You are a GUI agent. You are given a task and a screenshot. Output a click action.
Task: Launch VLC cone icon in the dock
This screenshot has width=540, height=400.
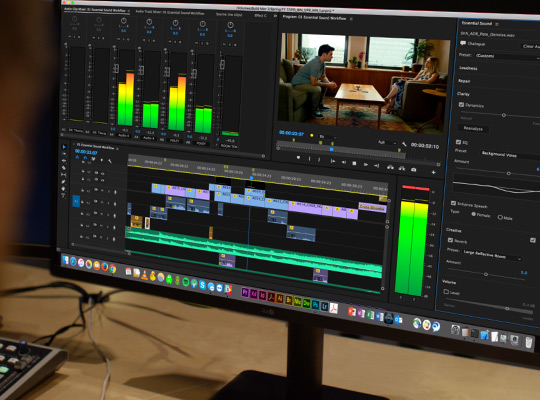[x=145, y=275]
